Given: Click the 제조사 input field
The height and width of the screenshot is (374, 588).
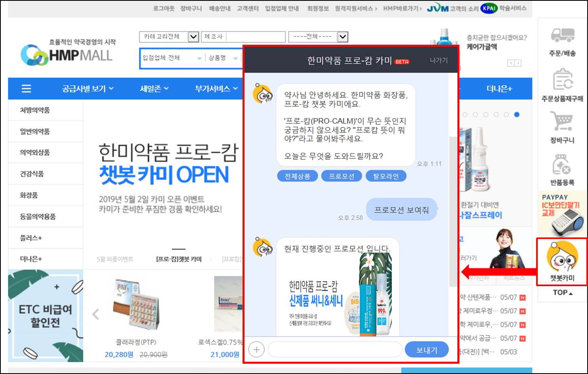Looking at the screenshot, I should click(243, 37).
